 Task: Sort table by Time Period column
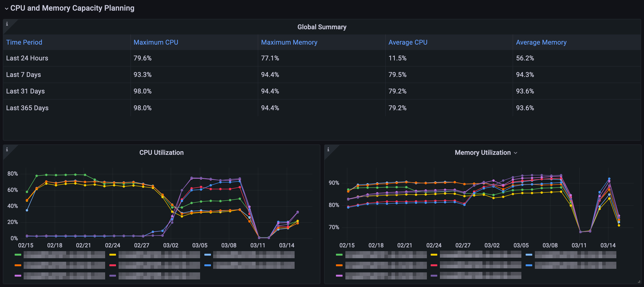coord(24,42)
